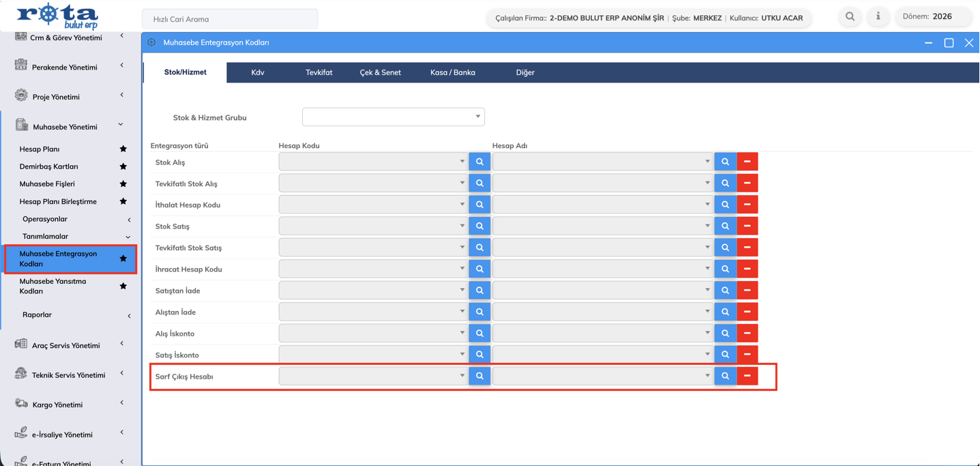Switch to the Çek & Senet tab
980x466 pixels.
click(x=380, y=72)
